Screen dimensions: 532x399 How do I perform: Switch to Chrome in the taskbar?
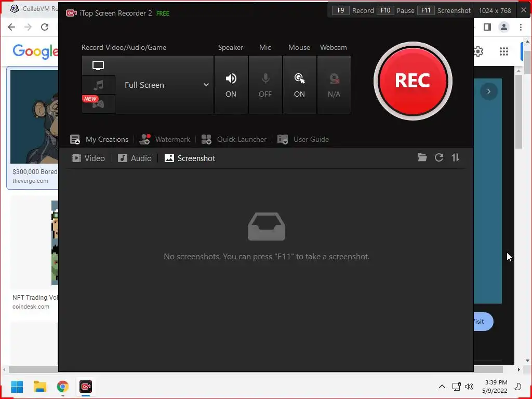[63, 387]
